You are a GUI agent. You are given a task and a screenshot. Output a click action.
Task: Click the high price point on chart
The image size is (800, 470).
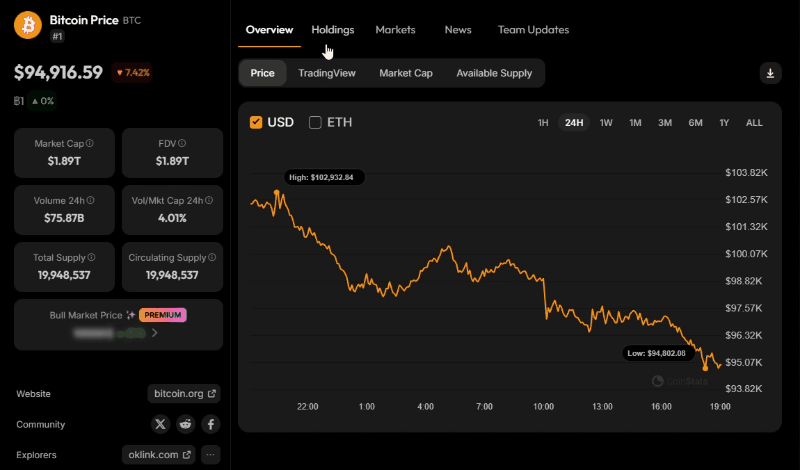[x=277, y=190]
